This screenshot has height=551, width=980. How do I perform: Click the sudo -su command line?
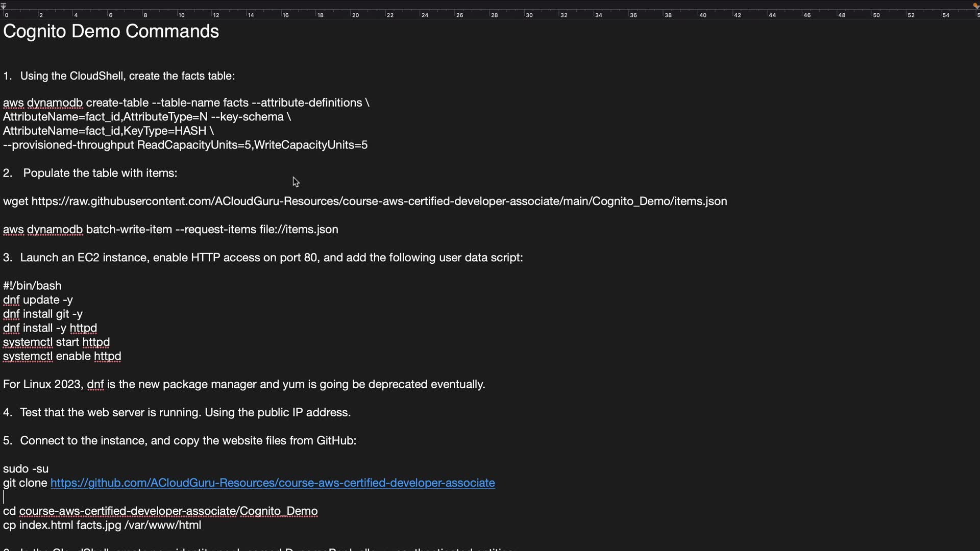click(26, 469)
